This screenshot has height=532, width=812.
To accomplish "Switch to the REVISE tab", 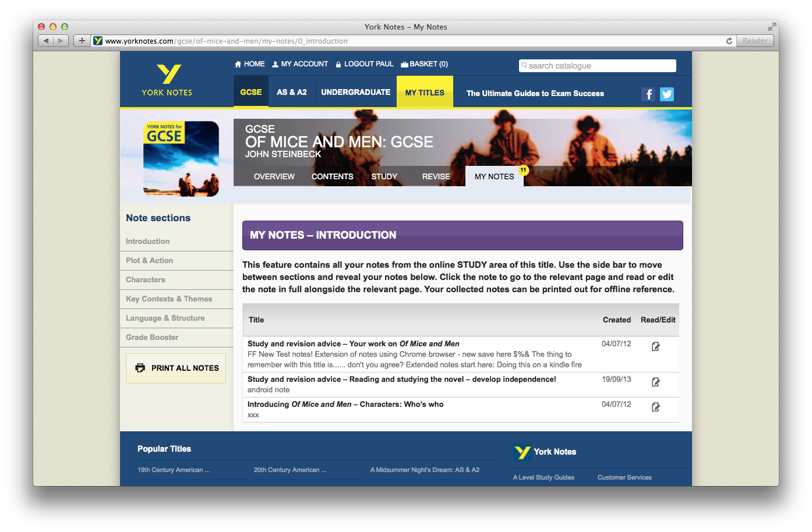I will click(436, 176).
